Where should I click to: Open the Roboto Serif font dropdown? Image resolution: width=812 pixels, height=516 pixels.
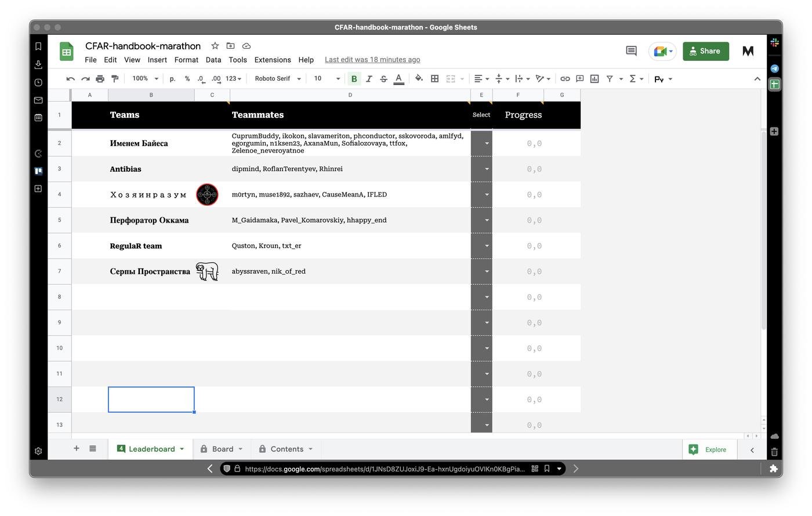pyautogui.click(x=278, y=79)
